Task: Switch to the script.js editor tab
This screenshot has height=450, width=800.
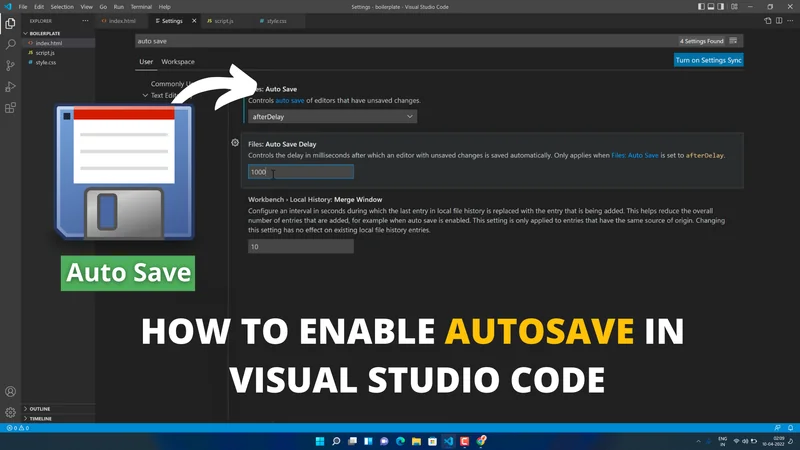Action: point(220,20)
